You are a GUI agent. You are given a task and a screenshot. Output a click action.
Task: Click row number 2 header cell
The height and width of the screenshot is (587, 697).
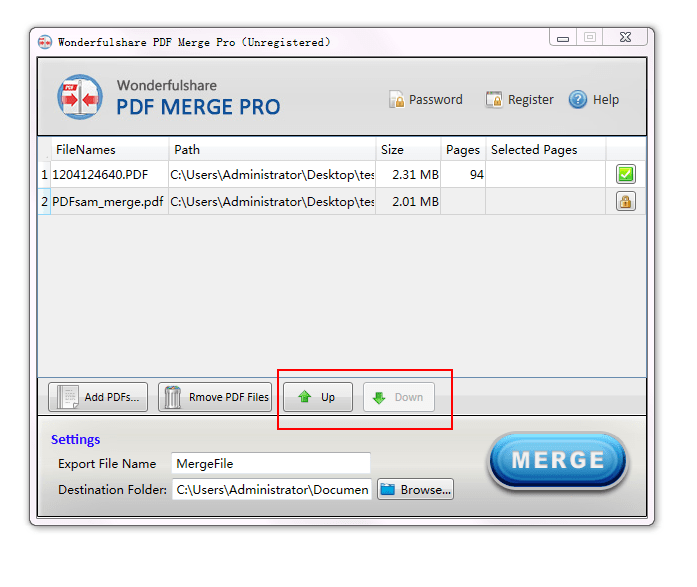coord(44,202)
